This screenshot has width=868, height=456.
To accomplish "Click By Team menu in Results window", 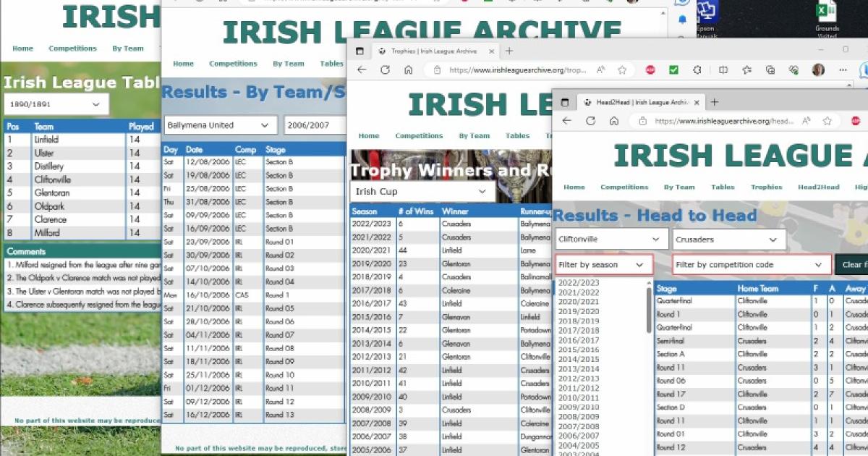I will [x=288, y=64].
